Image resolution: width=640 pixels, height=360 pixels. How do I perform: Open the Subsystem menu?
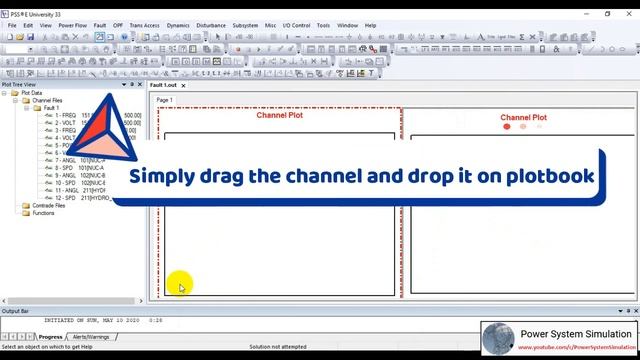tap(245, 25)
